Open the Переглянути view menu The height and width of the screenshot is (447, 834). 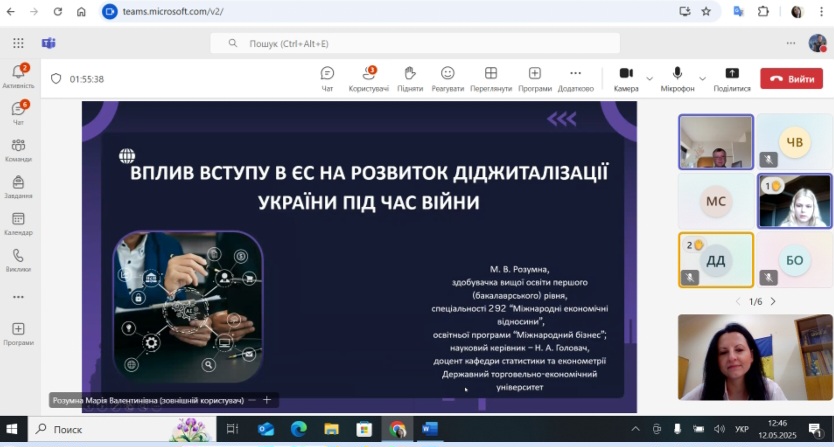[x=491, y=78]
